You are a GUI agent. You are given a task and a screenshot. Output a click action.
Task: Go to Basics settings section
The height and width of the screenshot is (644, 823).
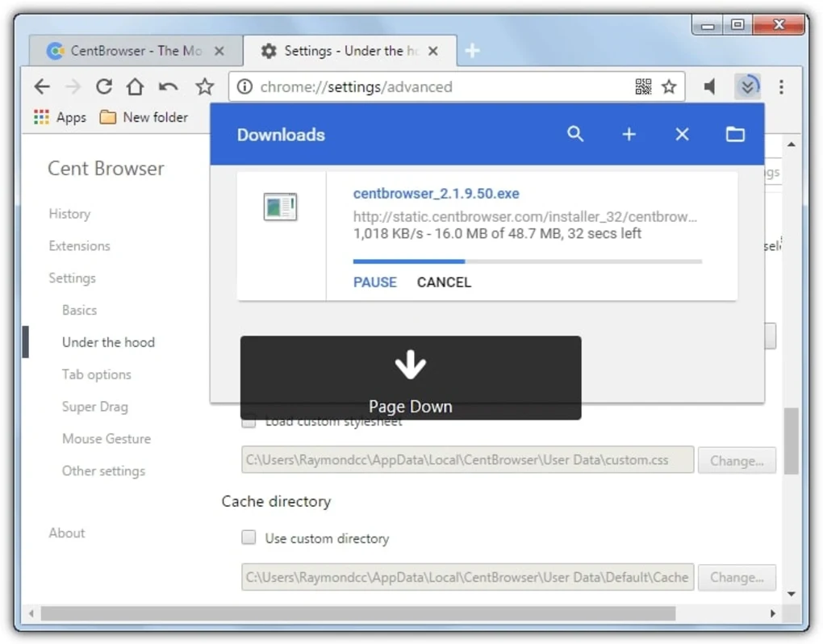(79, 310)
